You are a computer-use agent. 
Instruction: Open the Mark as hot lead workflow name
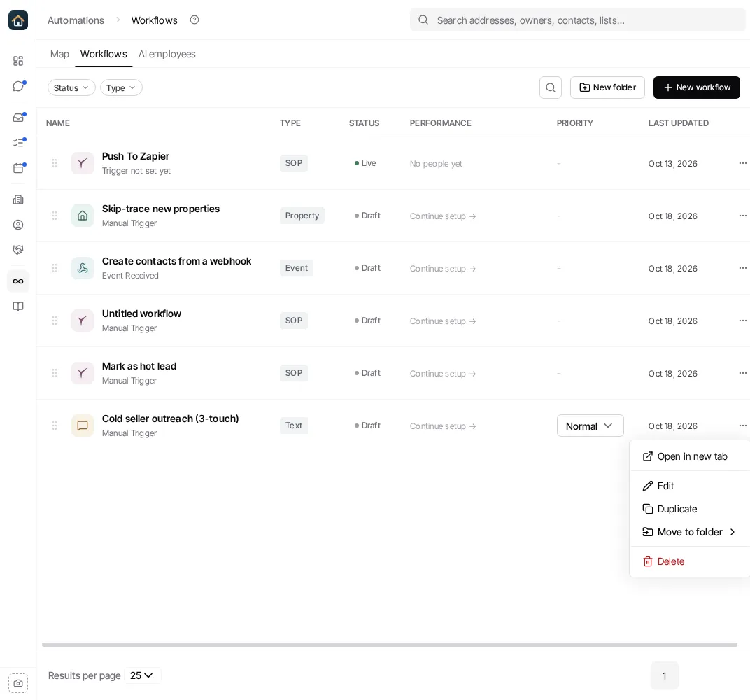(x=139, y=366)
